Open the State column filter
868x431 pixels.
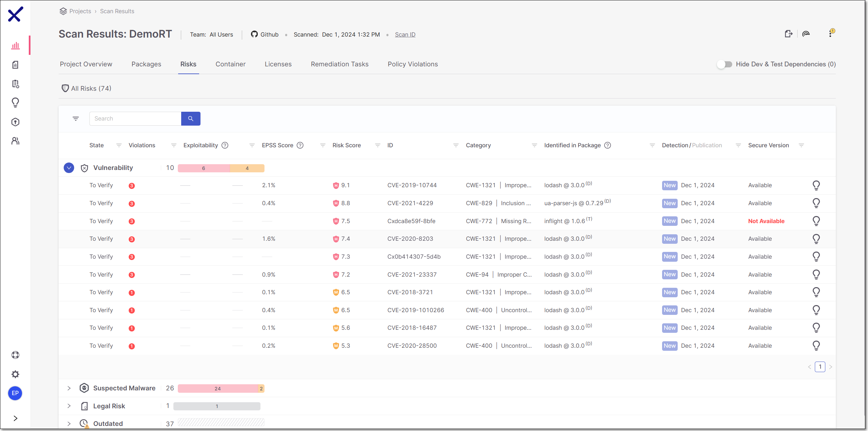point(119,145)
